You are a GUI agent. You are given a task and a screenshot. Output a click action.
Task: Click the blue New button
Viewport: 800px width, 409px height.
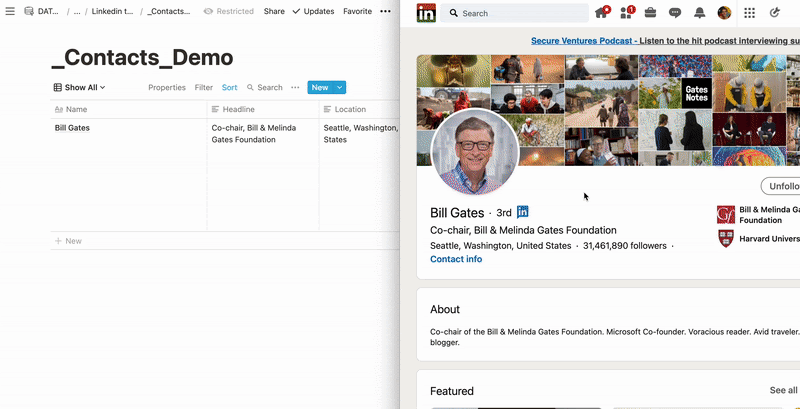pyautogui.click(x=320, y=87)
